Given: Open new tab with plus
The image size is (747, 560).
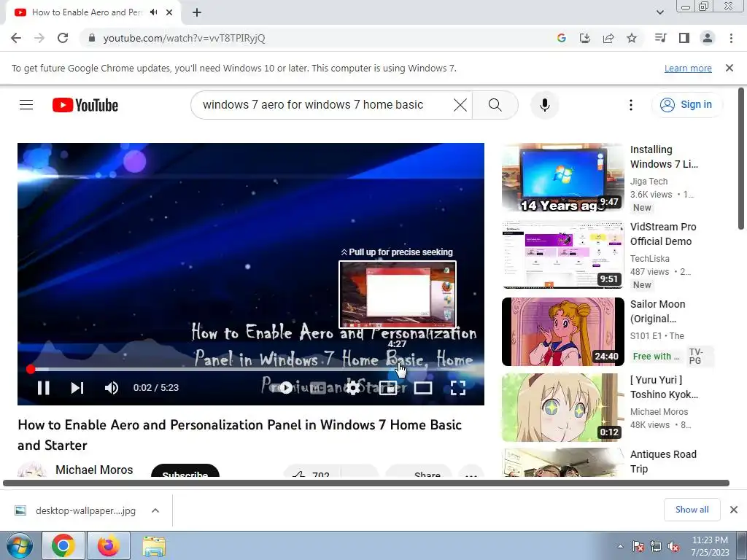Looking at the screenshot, I should tap(197, 12).
